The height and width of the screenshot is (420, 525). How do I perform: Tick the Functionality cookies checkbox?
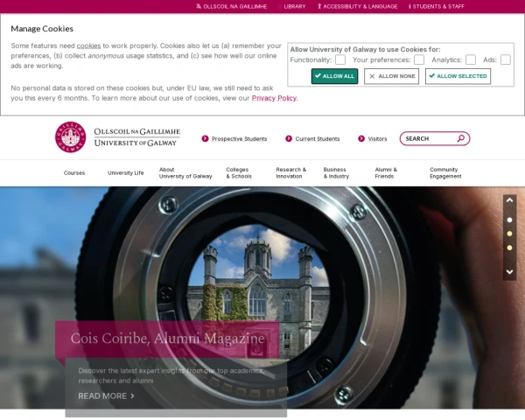tap(340, 59)
